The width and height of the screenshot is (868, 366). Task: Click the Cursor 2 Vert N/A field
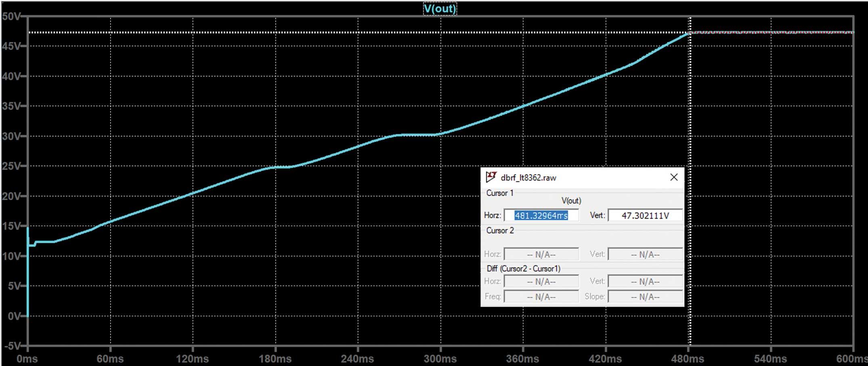644,254
